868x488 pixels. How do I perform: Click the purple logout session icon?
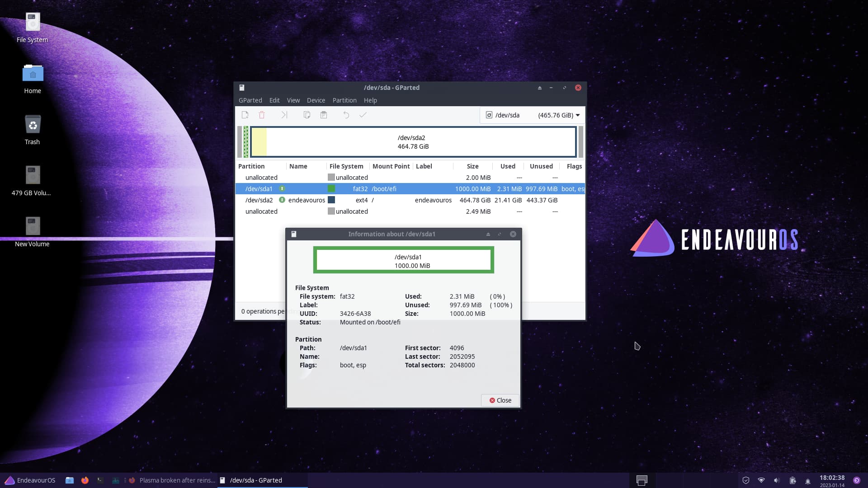coord(857,480)
